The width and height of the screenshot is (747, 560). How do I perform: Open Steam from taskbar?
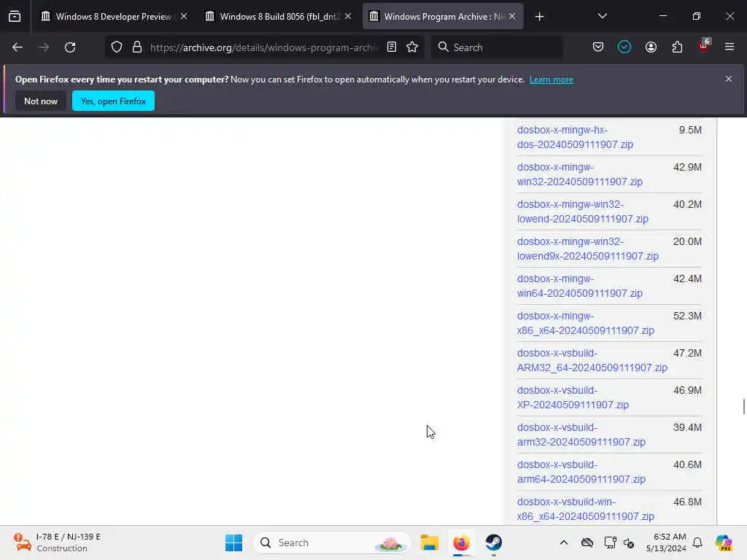tap(494, 542)
